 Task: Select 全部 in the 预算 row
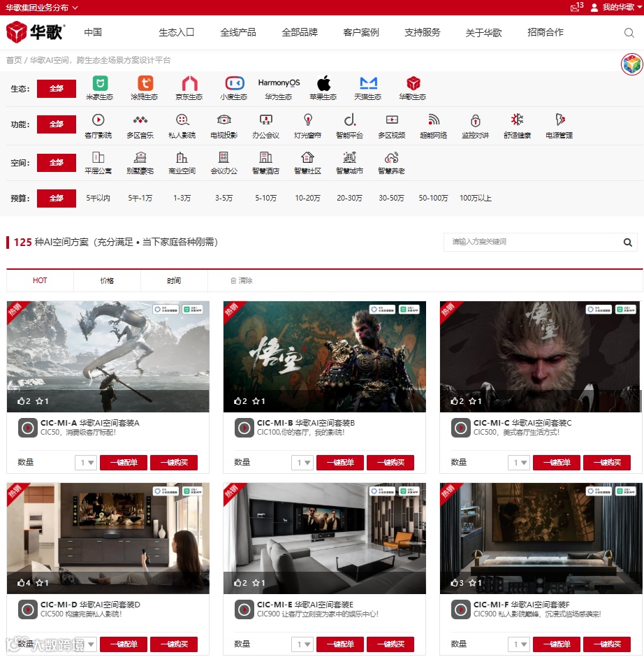pos(57,198)
